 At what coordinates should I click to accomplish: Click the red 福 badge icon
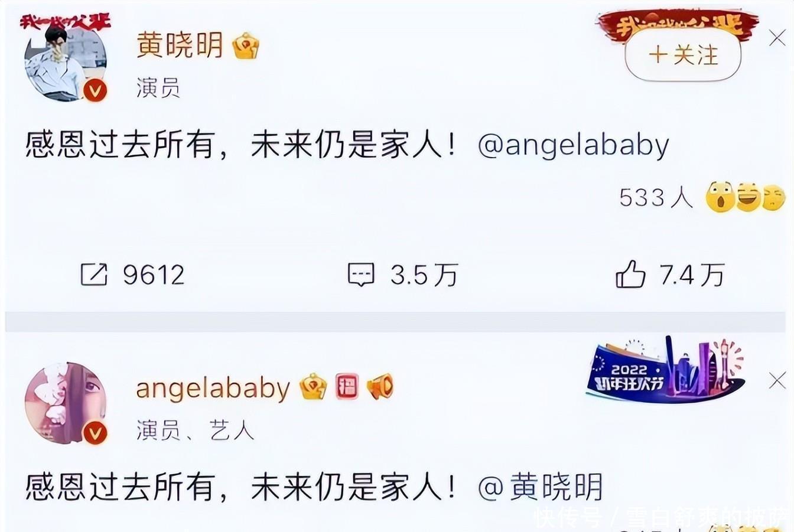tap(347, 387)
